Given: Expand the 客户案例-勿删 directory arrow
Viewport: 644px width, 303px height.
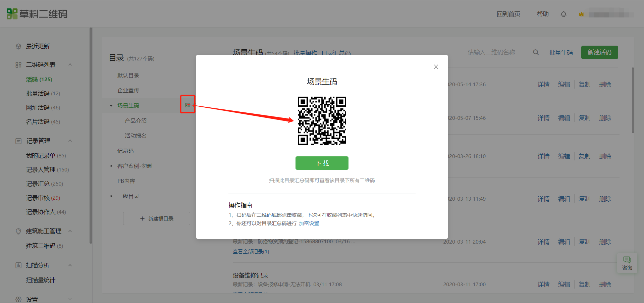Looking at the screenshot, I should pos(111,166).
